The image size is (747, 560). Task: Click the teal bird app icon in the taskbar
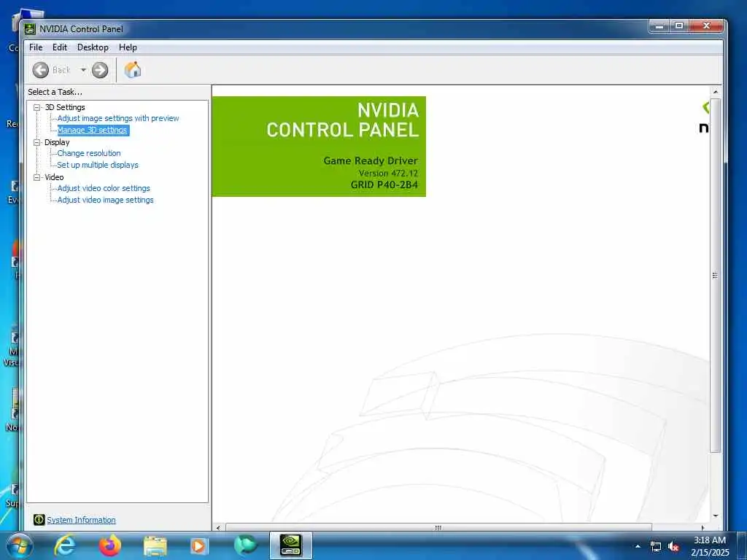click(x=245, y=545)
